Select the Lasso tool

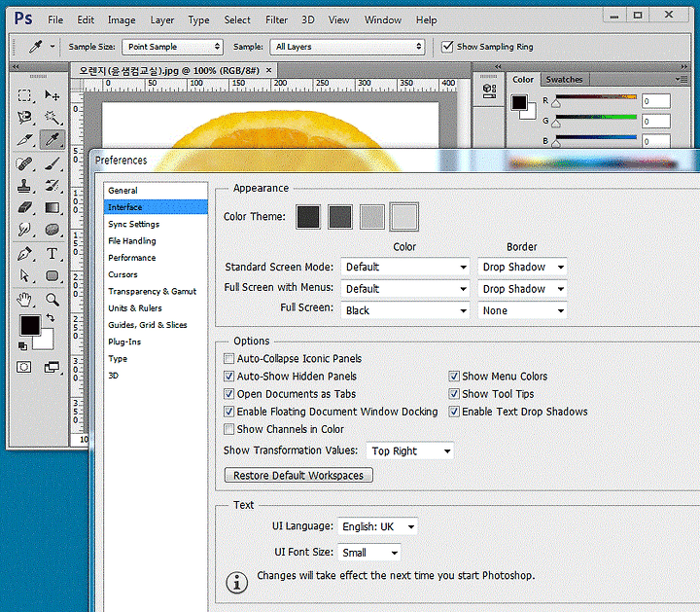[24, 118]
